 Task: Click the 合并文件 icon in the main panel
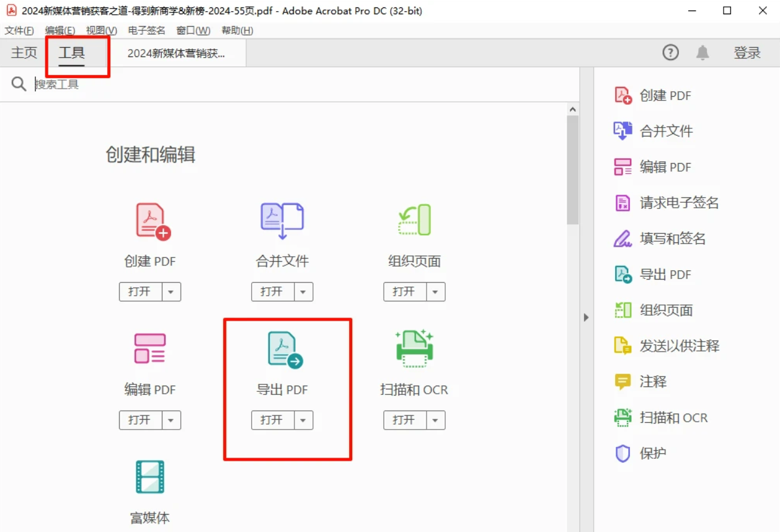[282, 221]
